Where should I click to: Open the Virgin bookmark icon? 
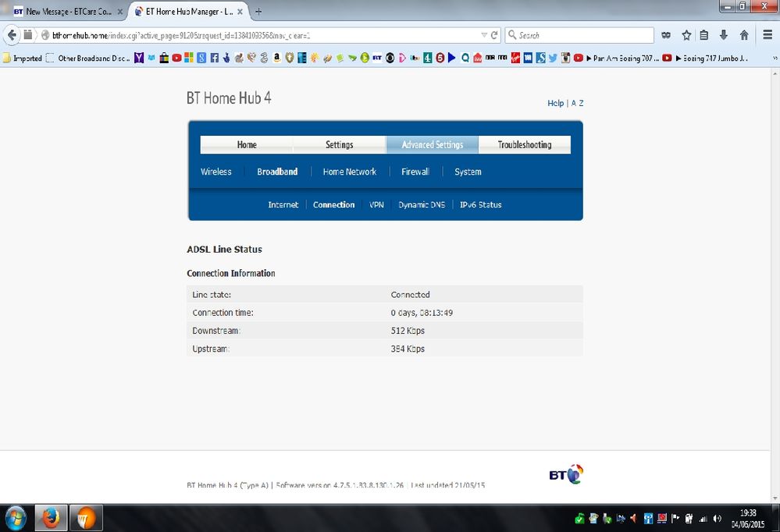515,59
